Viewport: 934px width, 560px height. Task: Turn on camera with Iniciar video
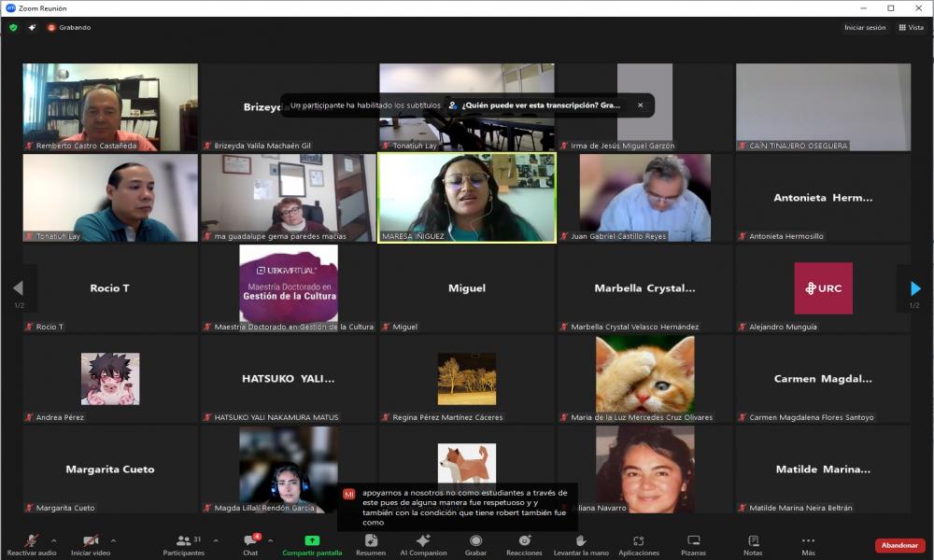click(x=91, y=543)
